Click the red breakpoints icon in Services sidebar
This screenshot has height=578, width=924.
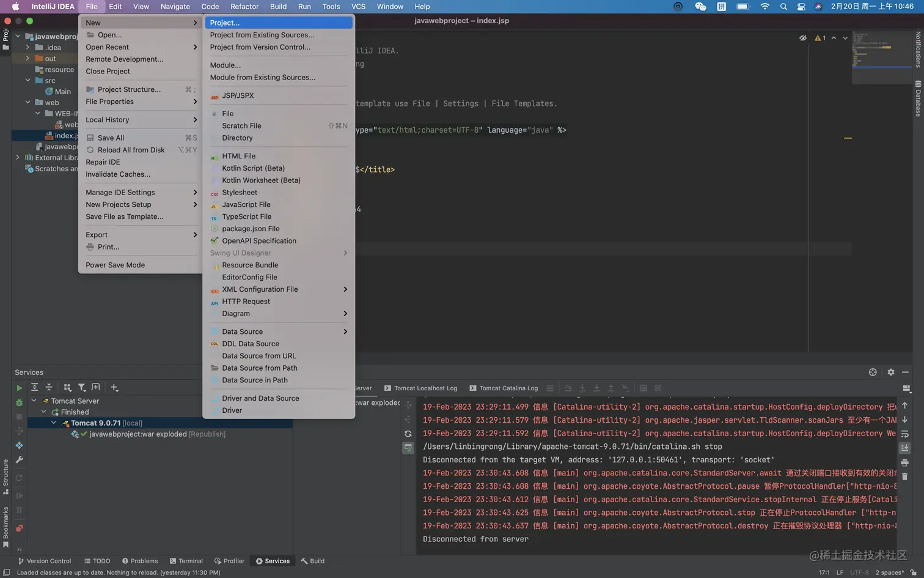point(19,528)
